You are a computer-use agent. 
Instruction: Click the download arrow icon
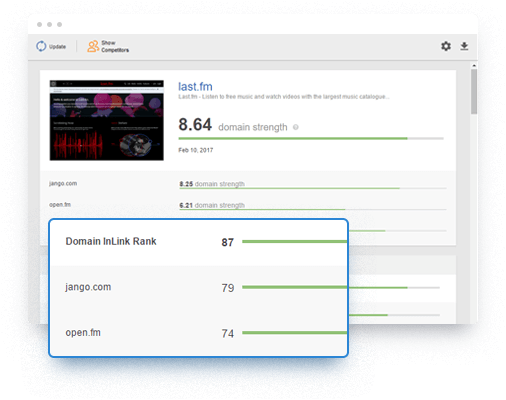point(464,46)
